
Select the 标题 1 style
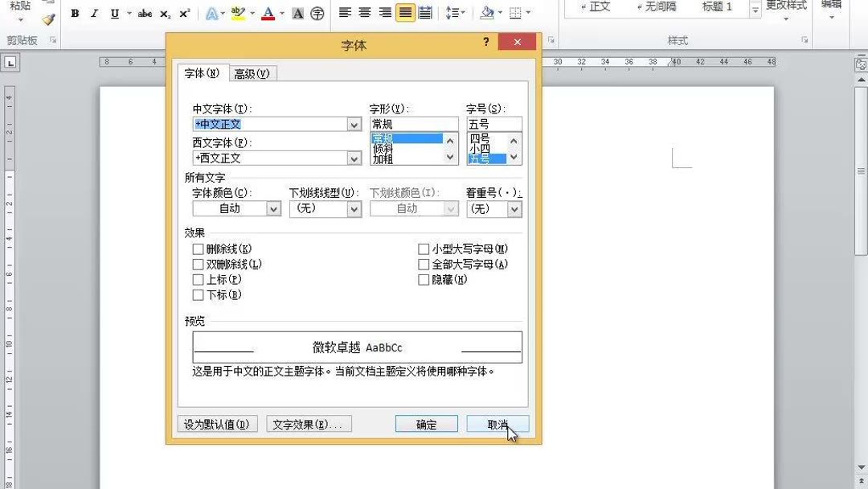(x=715, y=8)
